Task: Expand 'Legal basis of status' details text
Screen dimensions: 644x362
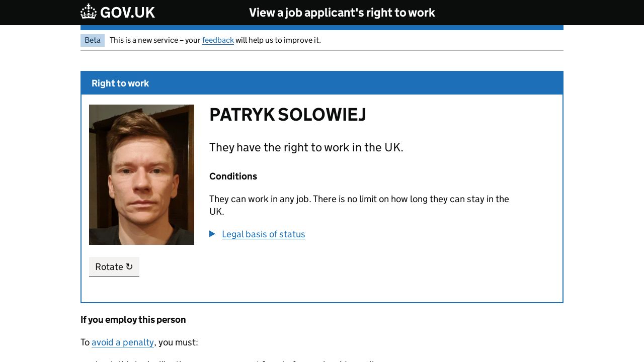Action: (x=263, y=234)
